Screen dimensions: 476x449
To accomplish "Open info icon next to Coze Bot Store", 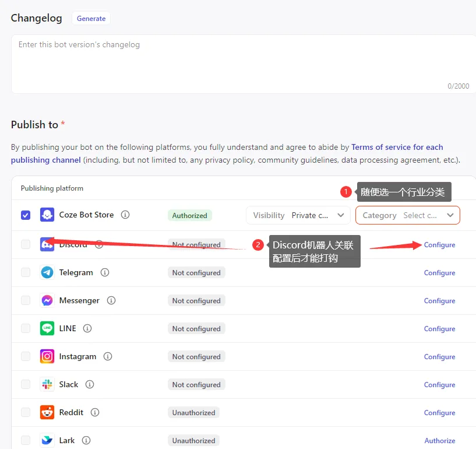I will [x=125, y=215].
